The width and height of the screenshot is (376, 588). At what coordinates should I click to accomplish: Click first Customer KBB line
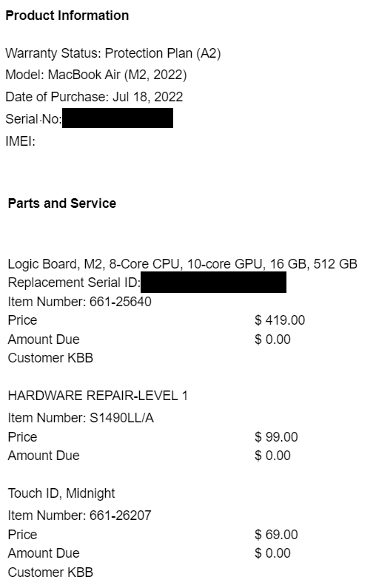click(x=50, y=358)
